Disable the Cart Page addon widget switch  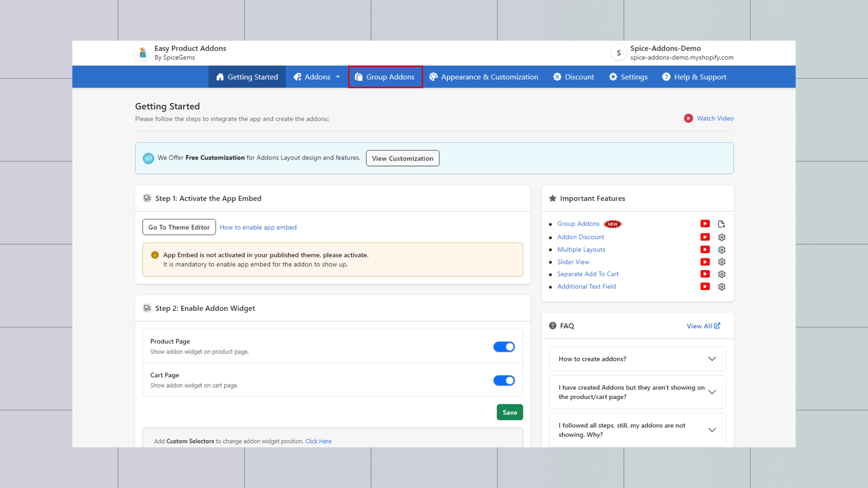(x=504, y=380)
